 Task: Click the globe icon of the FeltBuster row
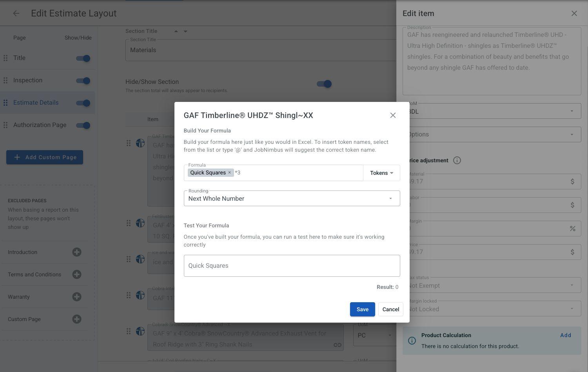pos(140,223)
